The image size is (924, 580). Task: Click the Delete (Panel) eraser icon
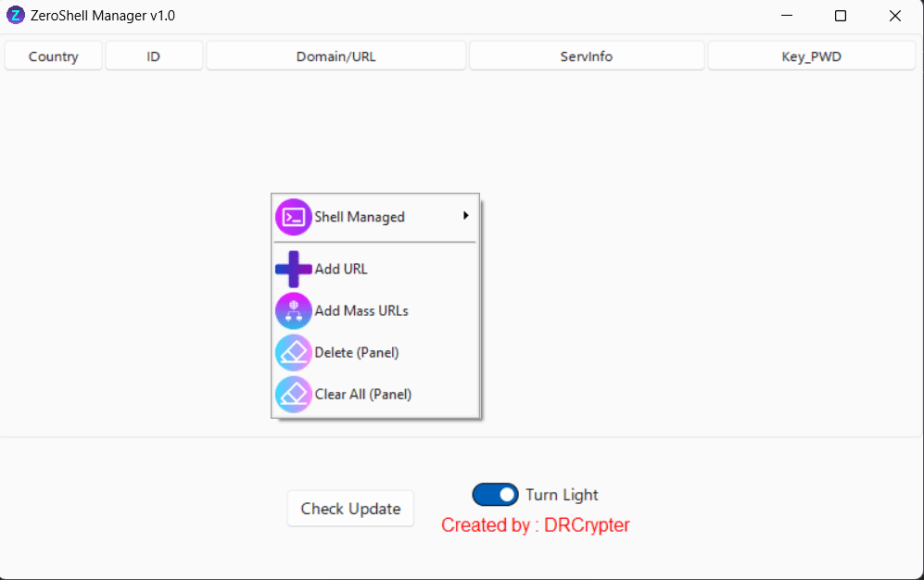tap(294, 353)
